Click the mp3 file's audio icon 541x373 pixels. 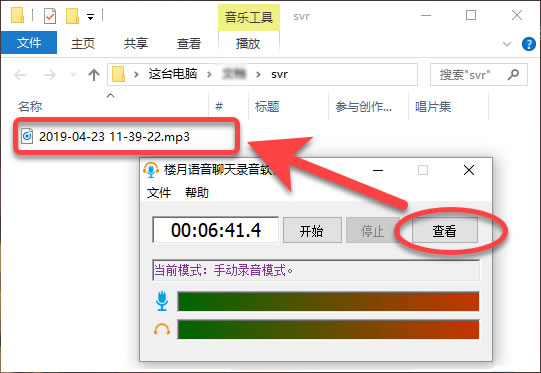click(x=27, y=136)
